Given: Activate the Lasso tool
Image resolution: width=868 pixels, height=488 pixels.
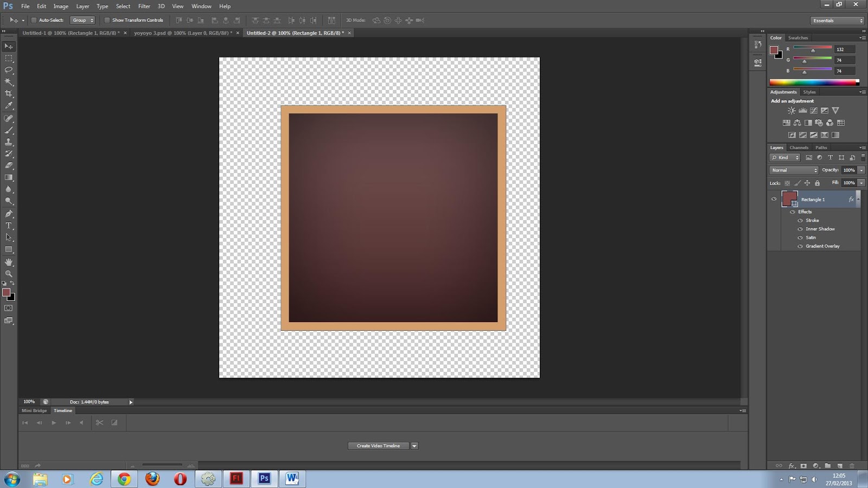Looking at the screenshot, I should [8, 70].
